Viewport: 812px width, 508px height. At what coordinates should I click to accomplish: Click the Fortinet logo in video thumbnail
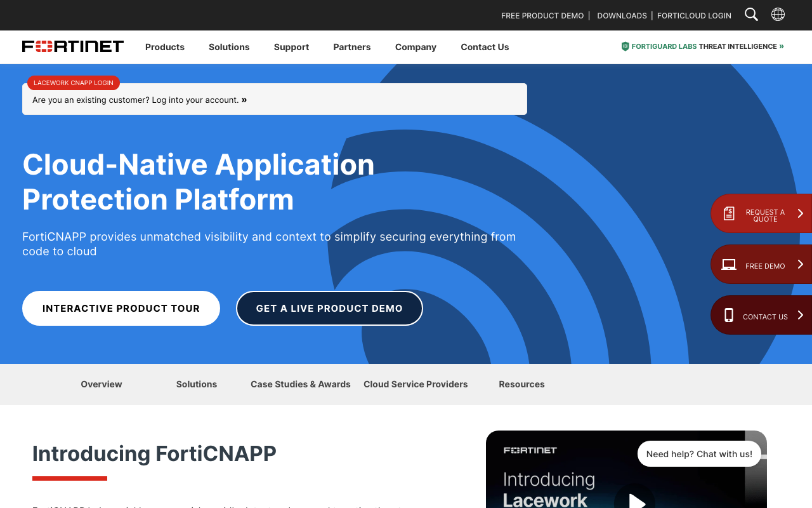coord(530,450)
